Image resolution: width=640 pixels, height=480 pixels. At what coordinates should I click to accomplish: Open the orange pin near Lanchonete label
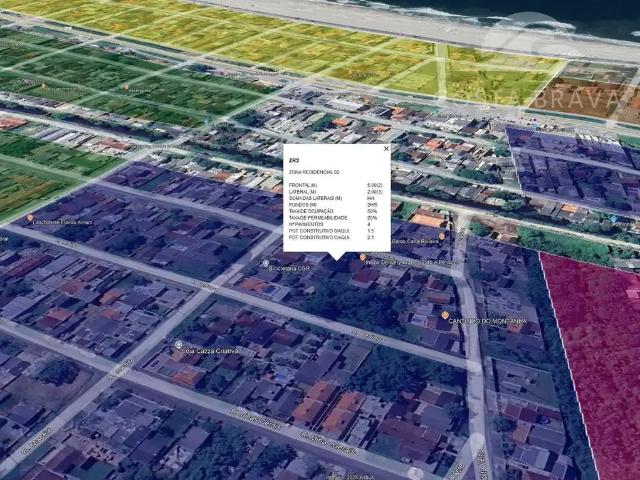[30, 219]
